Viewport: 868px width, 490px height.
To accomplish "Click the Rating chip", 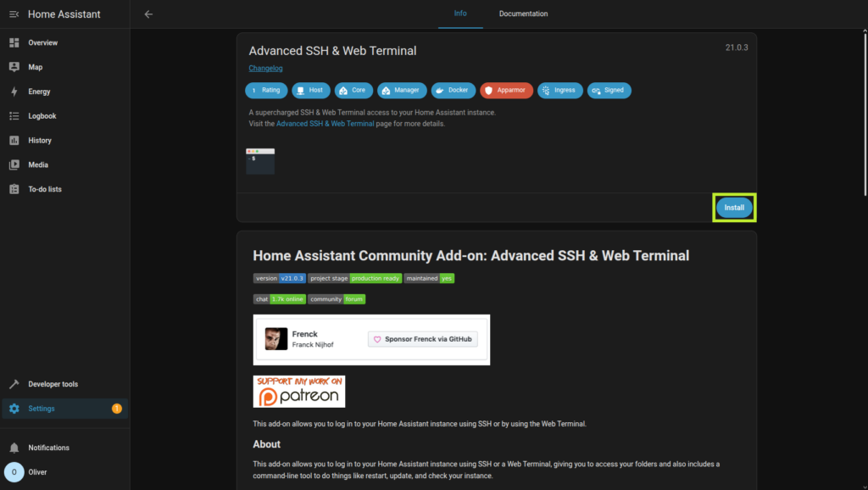I will (x=266, y=90).
